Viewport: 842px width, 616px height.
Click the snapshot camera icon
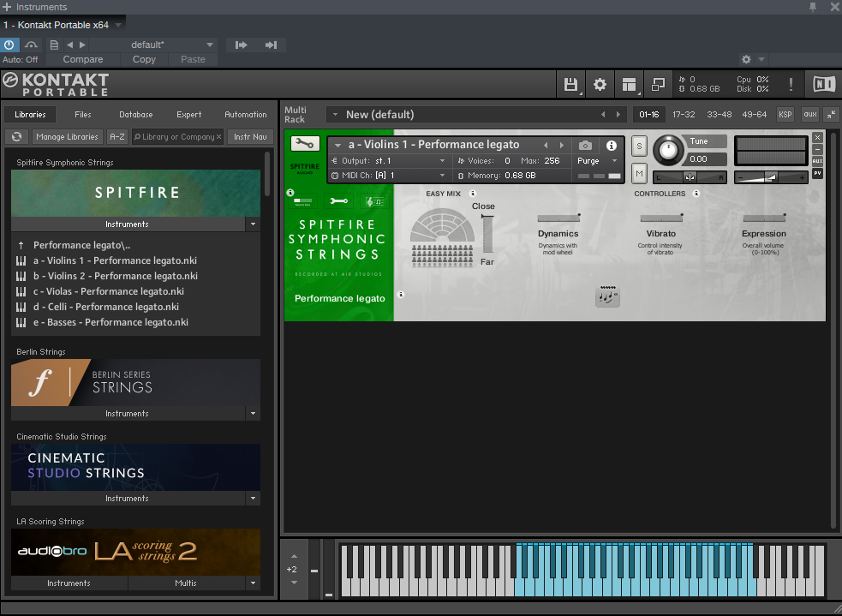pyautogui.click(x=585, y=146)
